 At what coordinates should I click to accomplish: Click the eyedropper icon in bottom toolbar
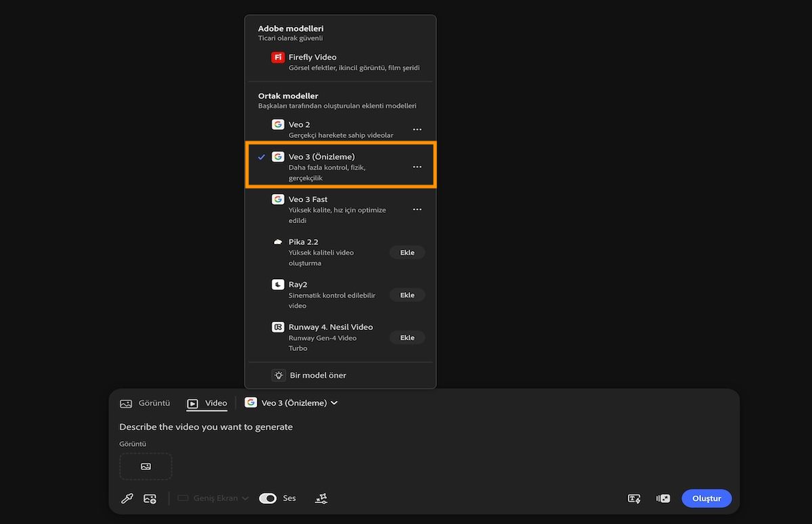pos(127,498)
